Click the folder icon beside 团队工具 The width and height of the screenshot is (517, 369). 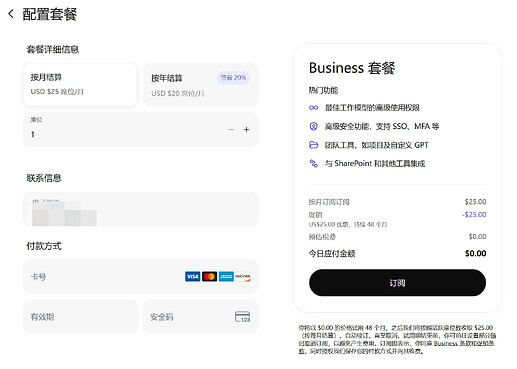[x=313, y=145]
